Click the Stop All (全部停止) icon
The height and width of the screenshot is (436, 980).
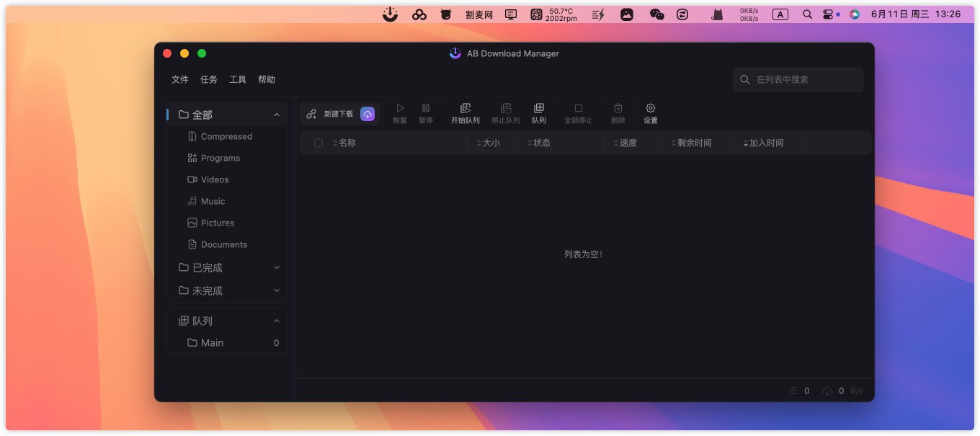click(x=578, y=108)
